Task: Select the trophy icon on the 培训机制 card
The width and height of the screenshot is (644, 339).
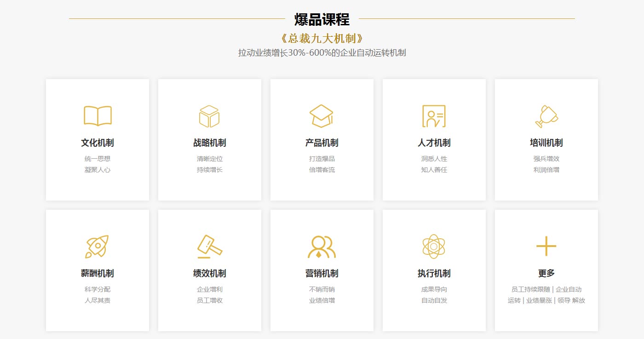Action: coord(546,116)
